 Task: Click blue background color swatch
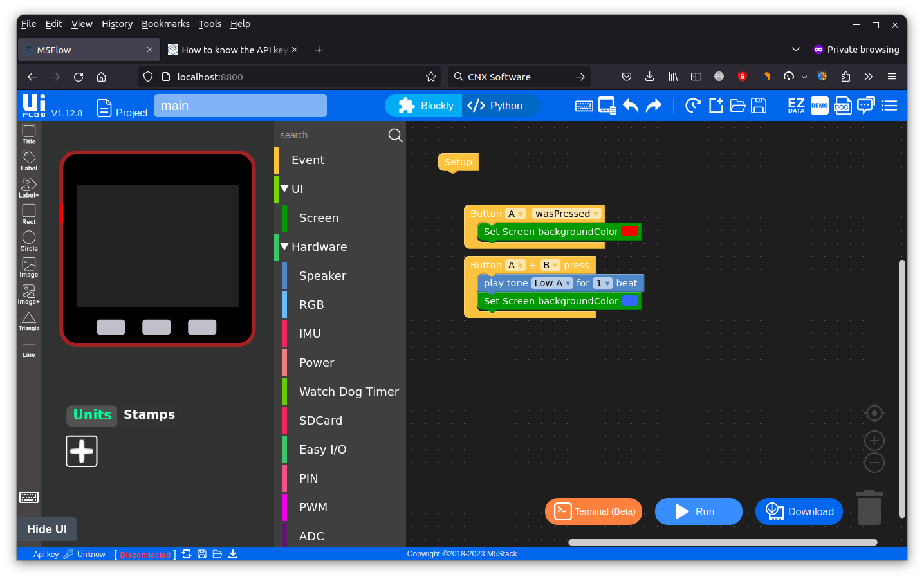click(630, 301)
